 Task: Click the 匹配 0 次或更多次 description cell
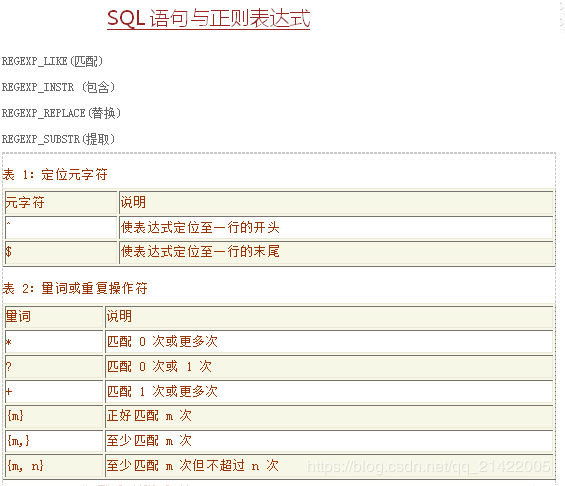[x=329, y=342]
